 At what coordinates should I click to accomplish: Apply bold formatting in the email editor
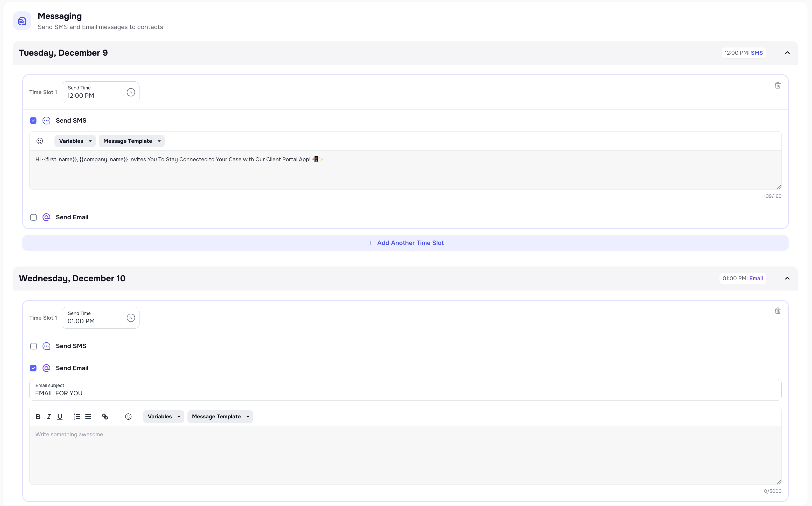coord(38,416)
